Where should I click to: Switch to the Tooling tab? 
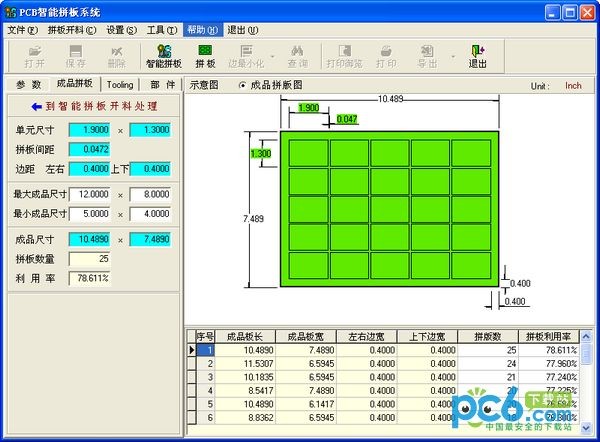click(x=120, y=85)
